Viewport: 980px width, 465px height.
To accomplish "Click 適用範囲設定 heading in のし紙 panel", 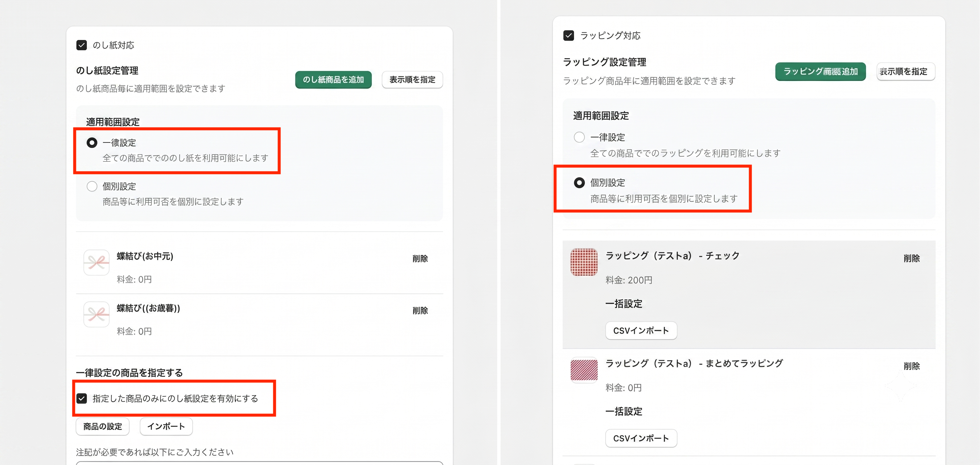I will point(113,122).
